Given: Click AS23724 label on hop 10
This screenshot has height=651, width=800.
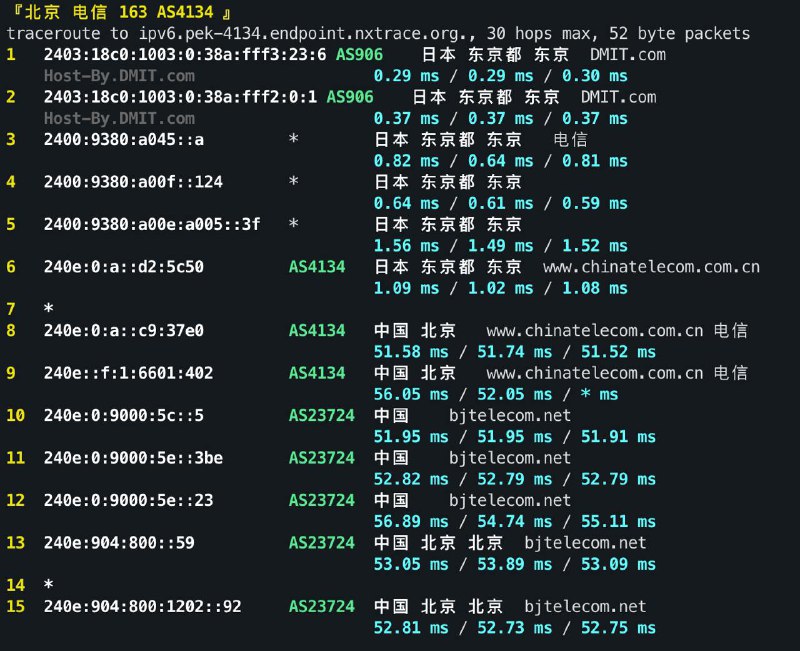Looking at the screenshot, I should coord(321,415).
